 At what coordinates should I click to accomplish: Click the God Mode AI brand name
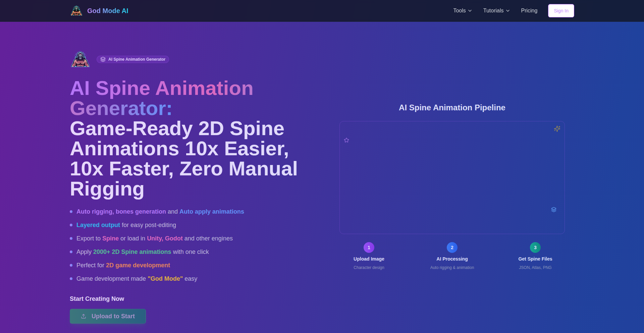point(108,11)
